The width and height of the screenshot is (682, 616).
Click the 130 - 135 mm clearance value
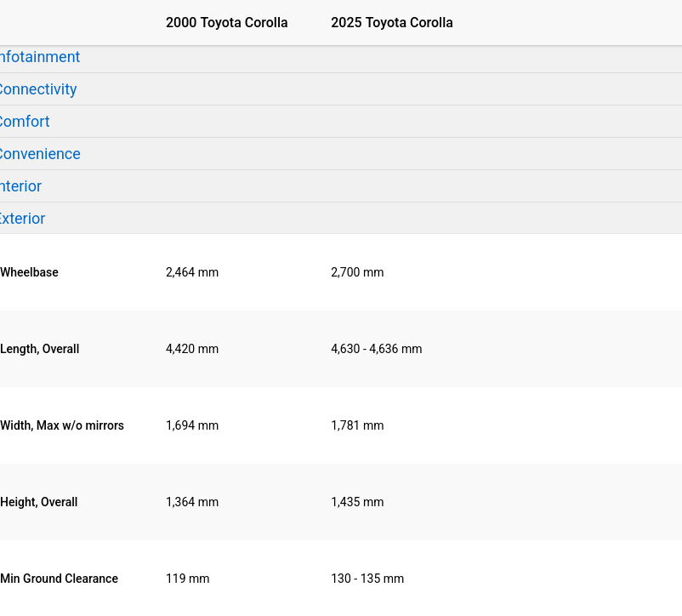tap(367, 579)
